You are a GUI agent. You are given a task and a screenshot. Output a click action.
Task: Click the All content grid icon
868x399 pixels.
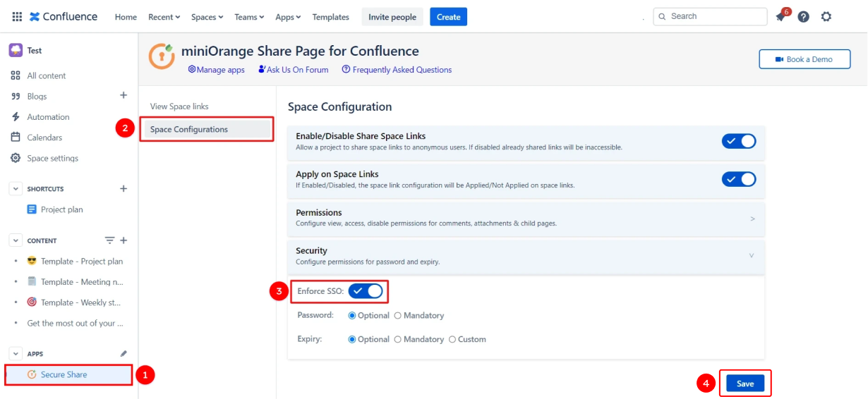point(16,75)
